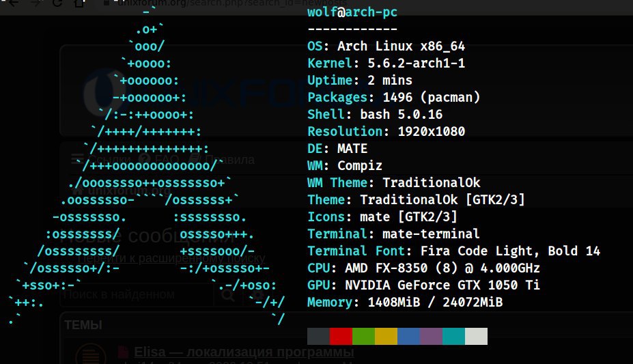
Task: Click the Terminal Font: Fira Code Light line
Action: click(x=454, y=251)
